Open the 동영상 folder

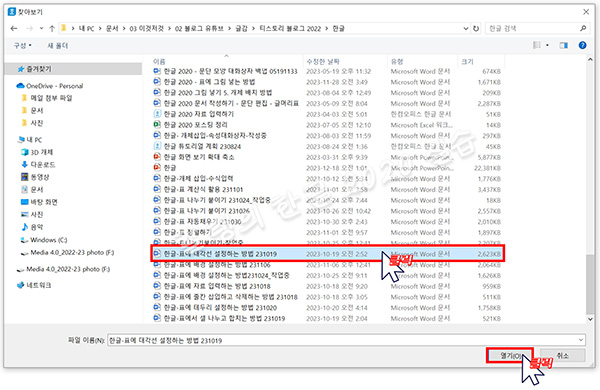pyautogui.click(x=35, y=177)
